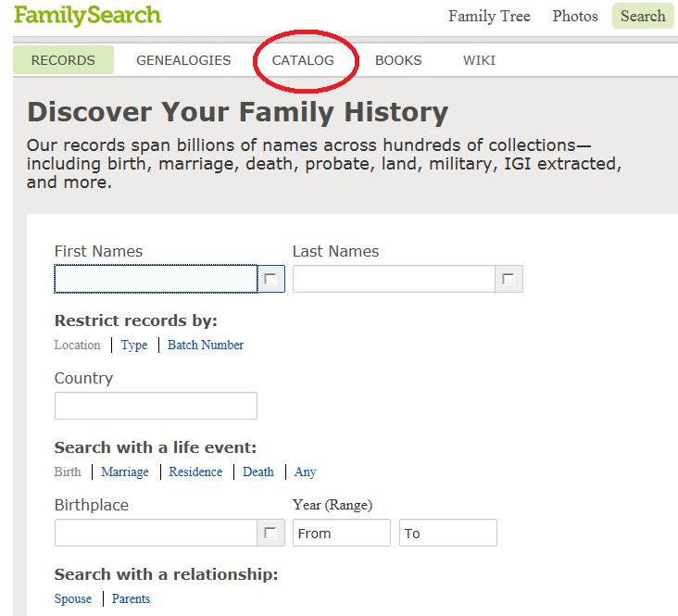The height and width of the screenshot is (616, 678).
Task: Go to the Wiki tab
Action: [479, 60]
